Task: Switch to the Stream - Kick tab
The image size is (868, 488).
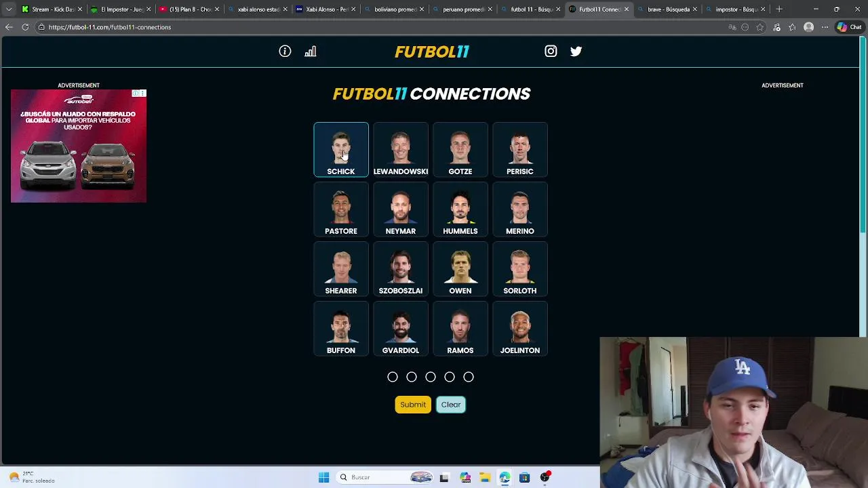Action: coord(52,9)
